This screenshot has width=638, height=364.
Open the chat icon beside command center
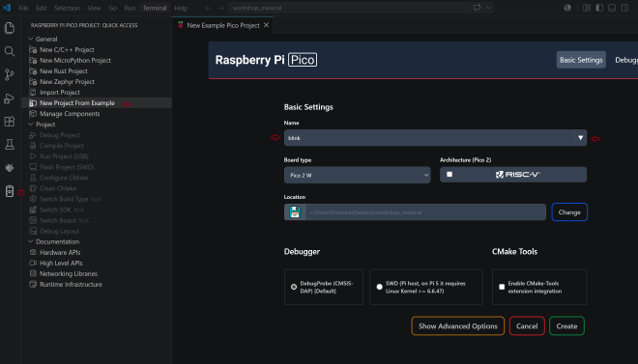click(477, 8)
